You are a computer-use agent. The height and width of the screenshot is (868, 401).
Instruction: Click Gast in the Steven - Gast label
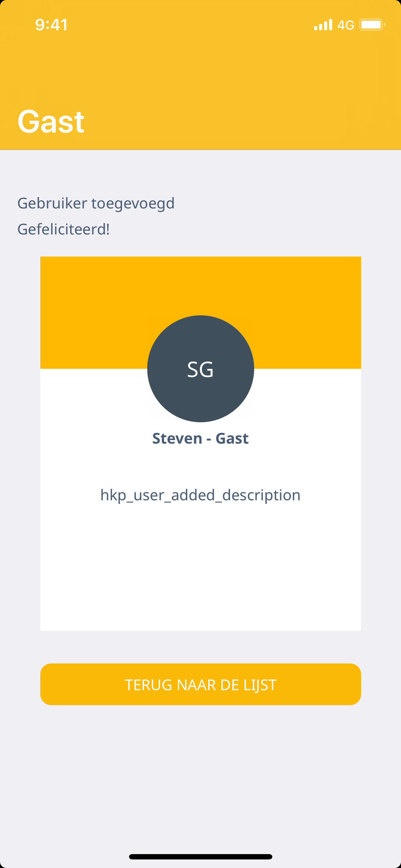click(232, 438)
